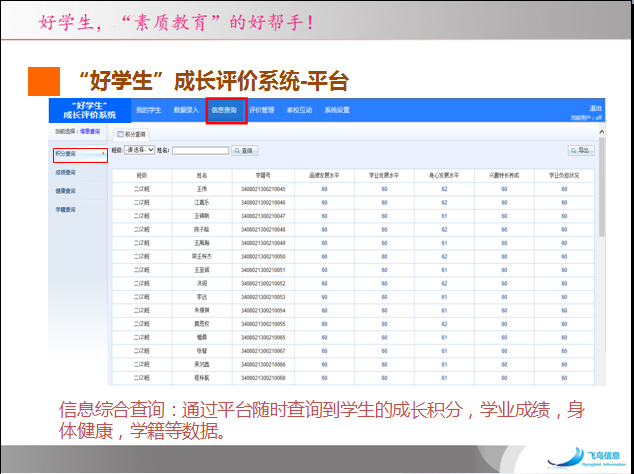The width and height of the screenshot is (634, 474).
Task: Open the 我的学生 menu
Action: [x=148, y=110]
